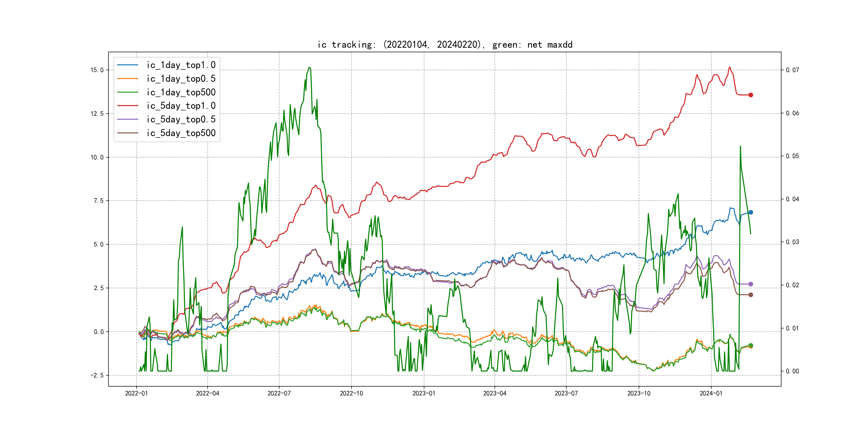Viewport: 868px width, 434px height.
Task: Click the orange legend line for ic_1day_top0.5
Action: click(127, 78)
